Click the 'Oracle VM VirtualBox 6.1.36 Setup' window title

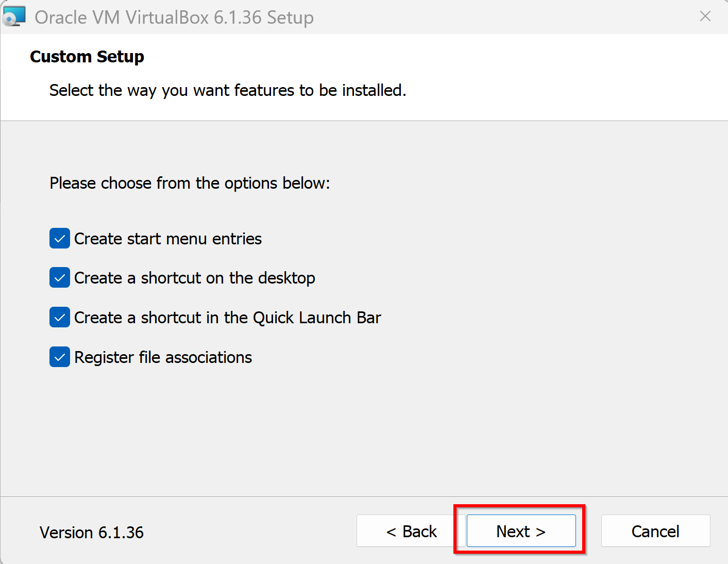pos(174,18)
